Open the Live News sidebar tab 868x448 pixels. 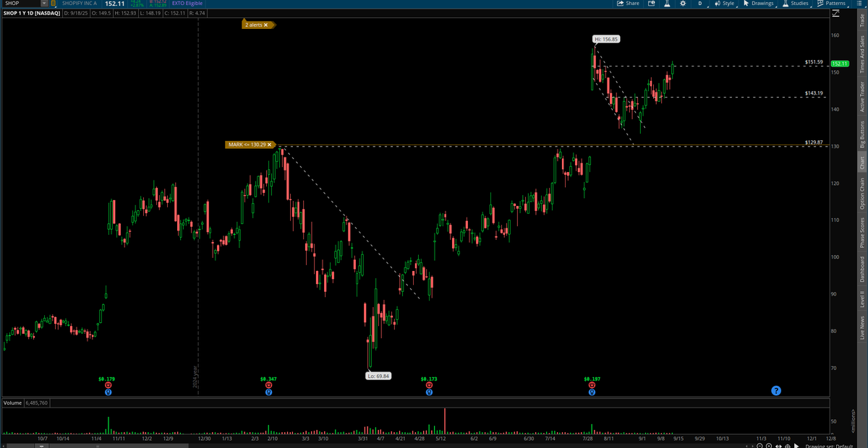(861, 327)
